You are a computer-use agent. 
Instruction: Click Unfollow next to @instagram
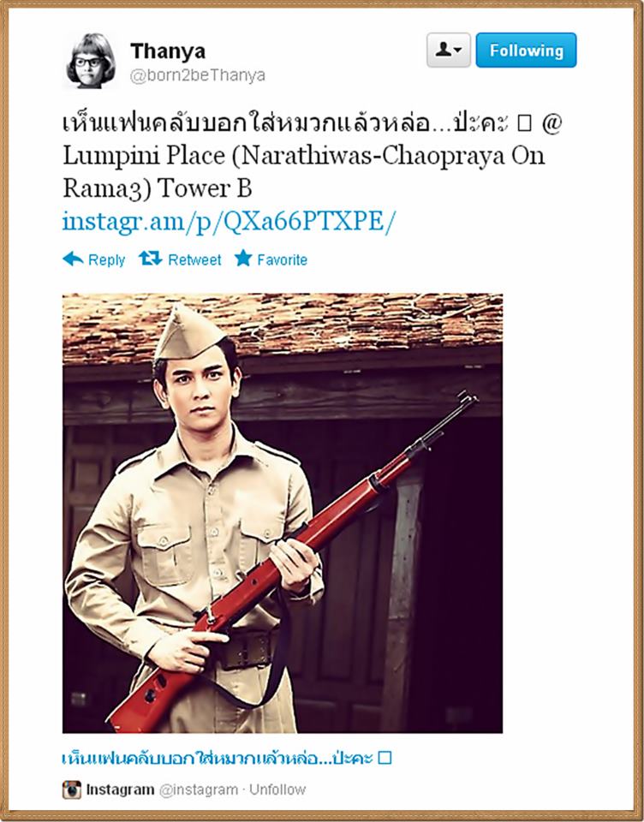(277, 789)
